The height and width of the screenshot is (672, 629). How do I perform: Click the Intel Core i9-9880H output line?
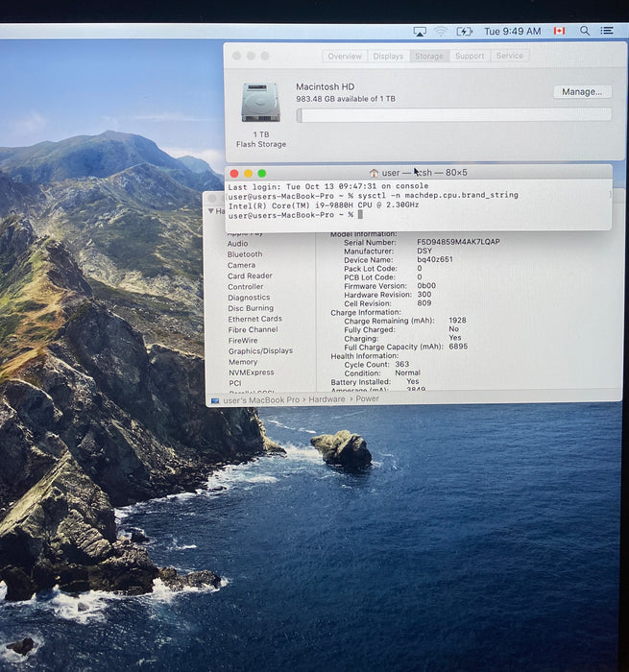pyautogui.click(x=324, y=205)
